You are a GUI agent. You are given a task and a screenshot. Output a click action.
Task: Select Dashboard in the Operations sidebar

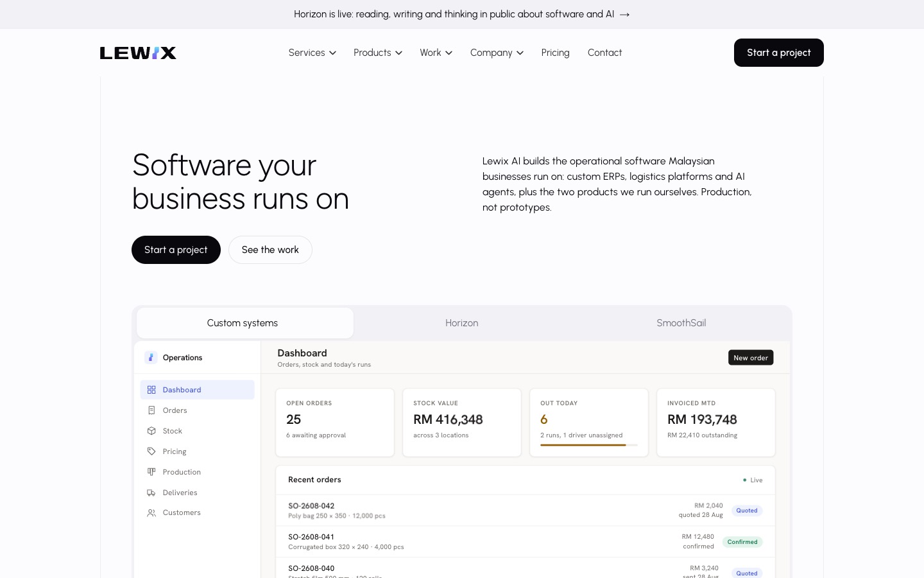point(197,390)
